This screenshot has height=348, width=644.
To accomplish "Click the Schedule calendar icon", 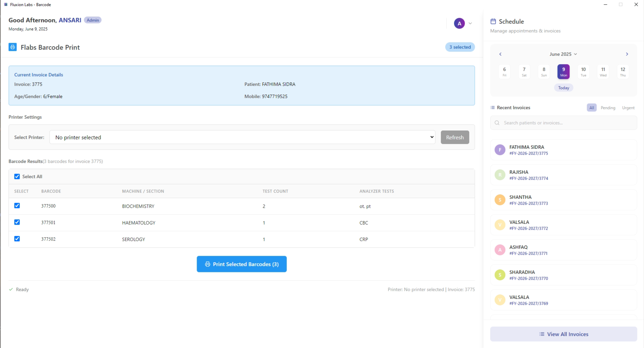I will (x=493, y=21).
